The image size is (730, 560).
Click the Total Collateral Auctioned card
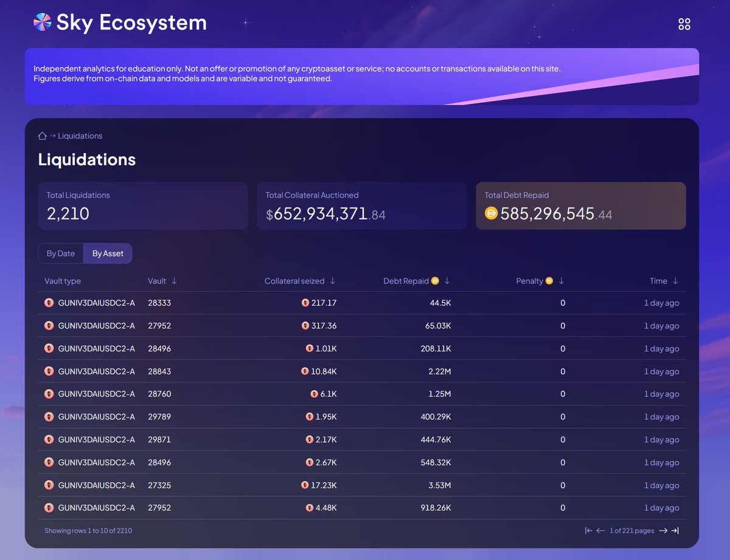coord(361,206)
